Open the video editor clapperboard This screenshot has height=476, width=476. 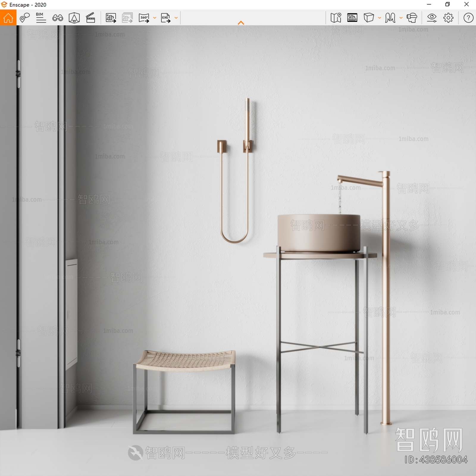coord(90,18)
